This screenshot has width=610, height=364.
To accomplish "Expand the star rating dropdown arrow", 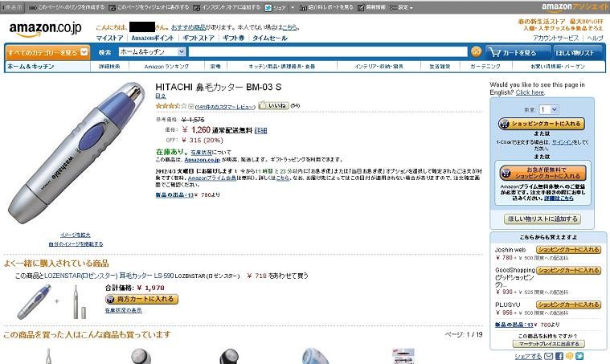I will (x=191, y=106).
